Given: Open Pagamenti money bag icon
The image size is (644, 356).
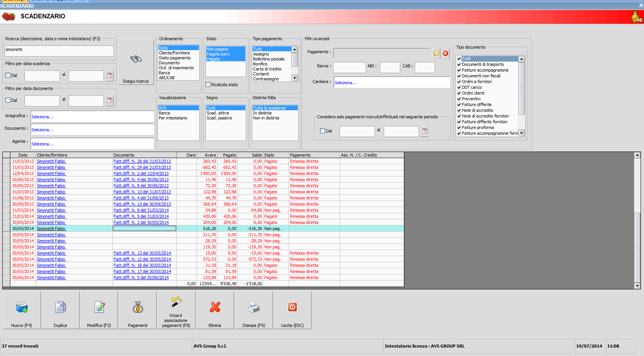Looking at the screenshot, I should 138,307.
